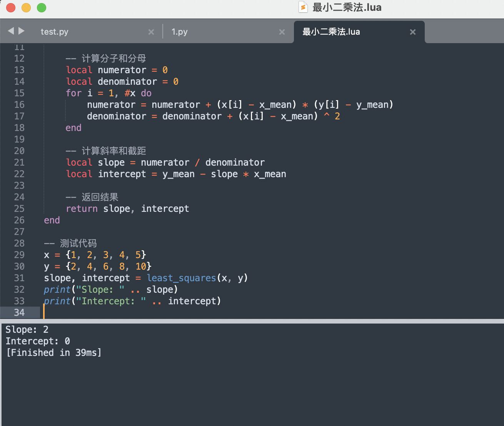Viewport: 504px width, 426px height.
Task: Click 'intercept' variable on line 22
Action: [122, 174]
